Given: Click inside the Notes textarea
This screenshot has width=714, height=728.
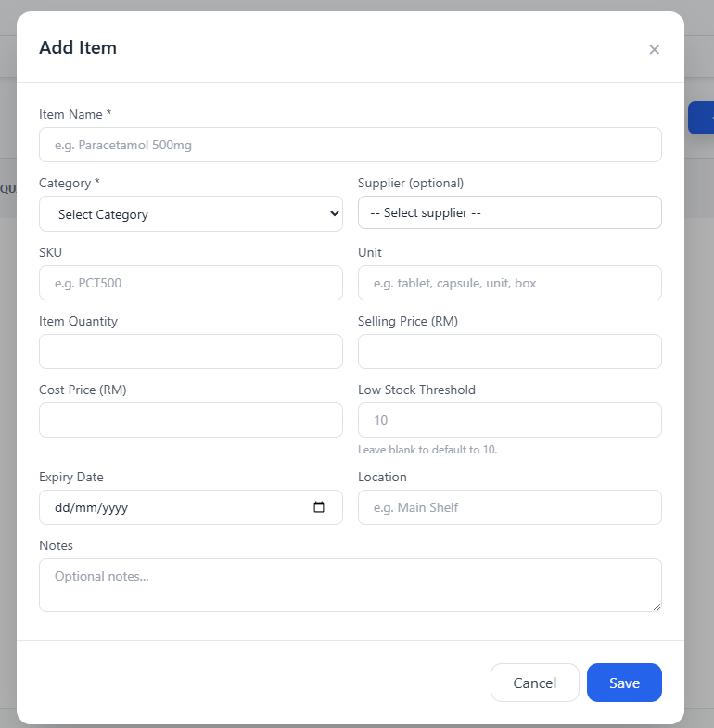Looking at the screenshot, I should click(350, 585).
